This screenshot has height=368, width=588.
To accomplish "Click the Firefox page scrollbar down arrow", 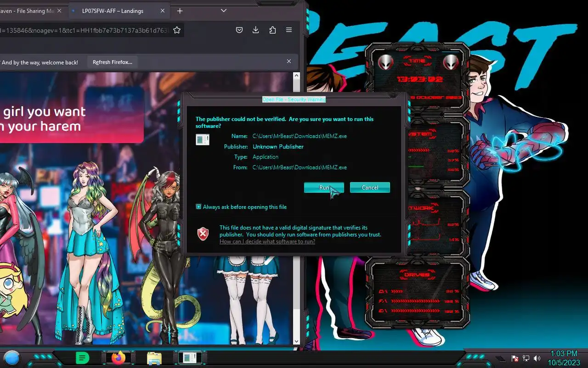I will [296, 341].
